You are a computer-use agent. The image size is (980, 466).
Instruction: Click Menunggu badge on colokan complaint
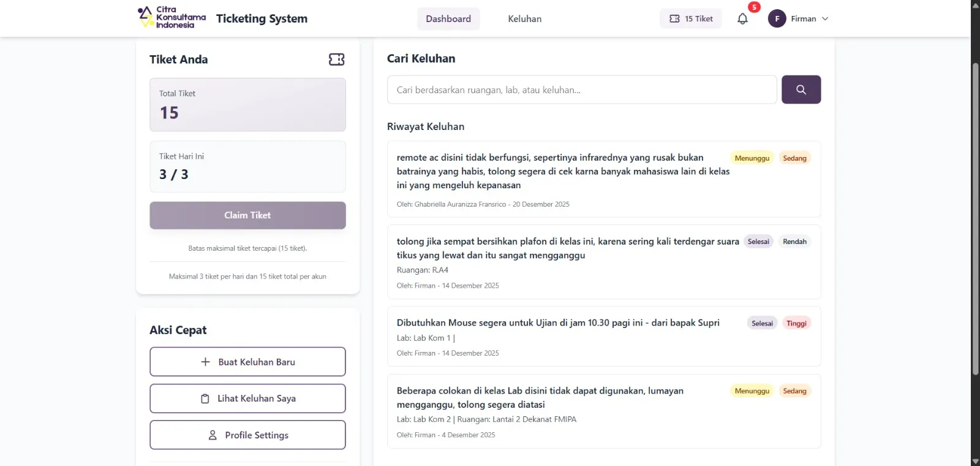[x=752, y=391]
